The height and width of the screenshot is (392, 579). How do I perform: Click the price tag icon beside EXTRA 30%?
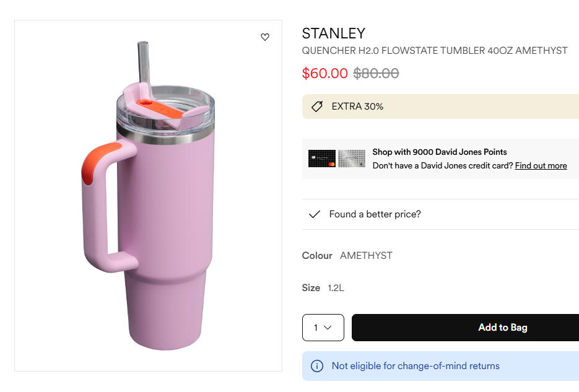(317, 107)
